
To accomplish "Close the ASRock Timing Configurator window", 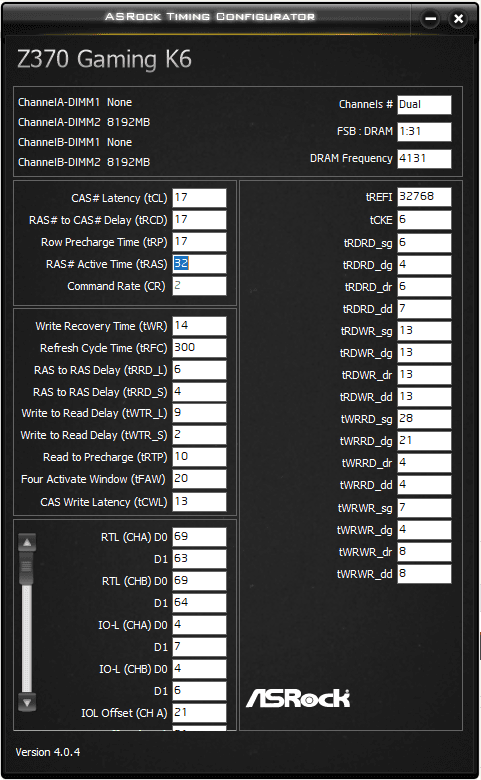I will tap(458, 19).
